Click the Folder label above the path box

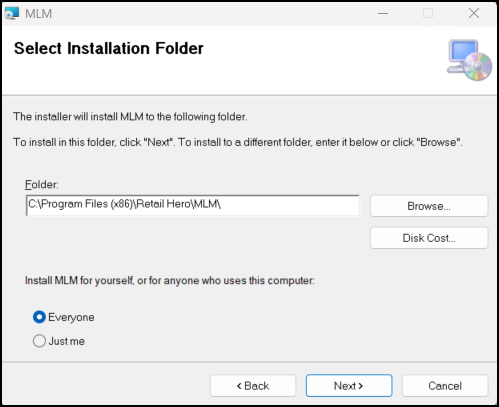(42, 185)
